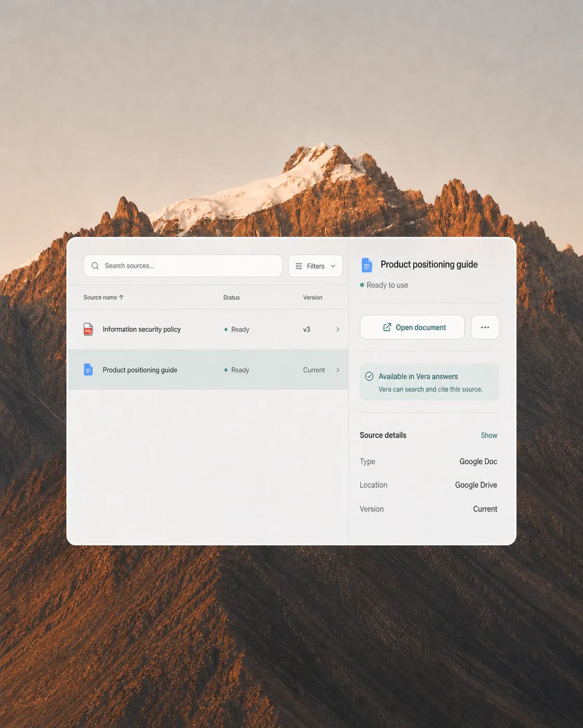Click the Source details heading
This screenshot has width=583, height=728.
pyautogui.click(x=383, y=435)
